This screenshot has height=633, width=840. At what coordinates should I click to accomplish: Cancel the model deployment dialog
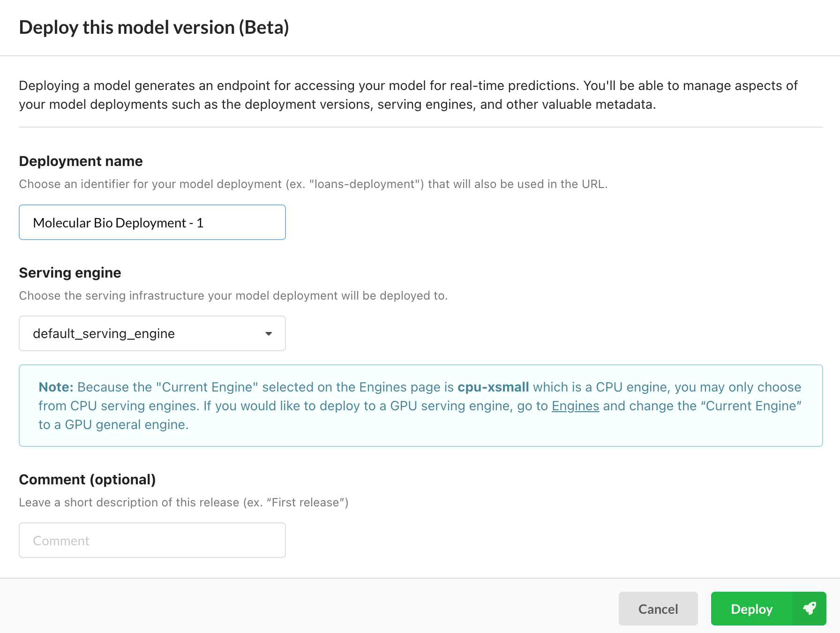point(658,609)
